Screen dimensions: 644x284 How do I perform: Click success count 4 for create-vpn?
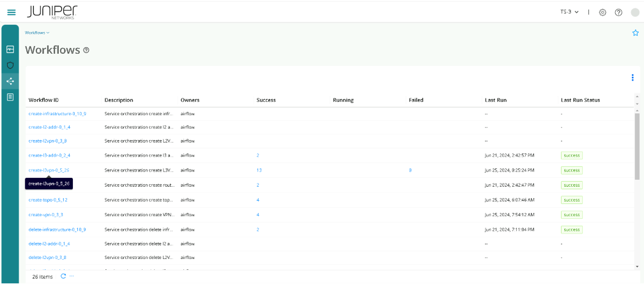click(x=258, y=214)
